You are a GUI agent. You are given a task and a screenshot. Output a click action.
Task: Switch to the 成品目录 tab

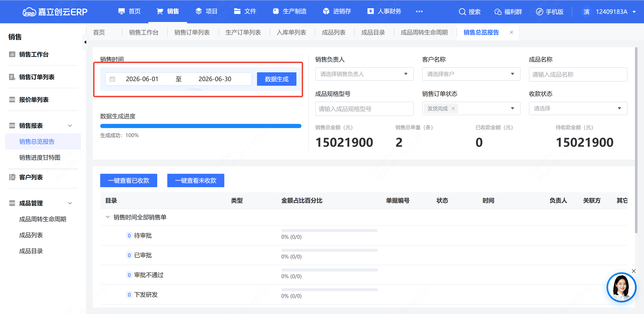(373, 32)
